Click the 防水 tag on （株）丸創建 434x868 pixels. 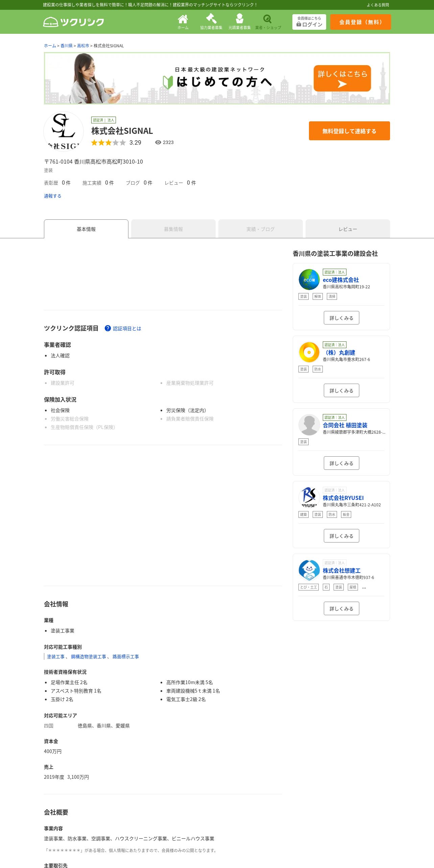click(x=318, y=369)
